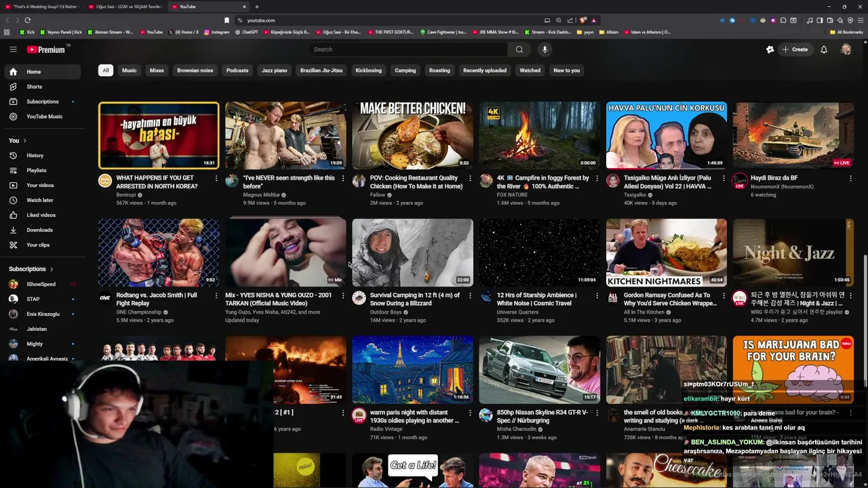The width and height of the screenshot is (868, 488).
Task: Select the Podcasts filter chip
Action: (x=237, y=70)
